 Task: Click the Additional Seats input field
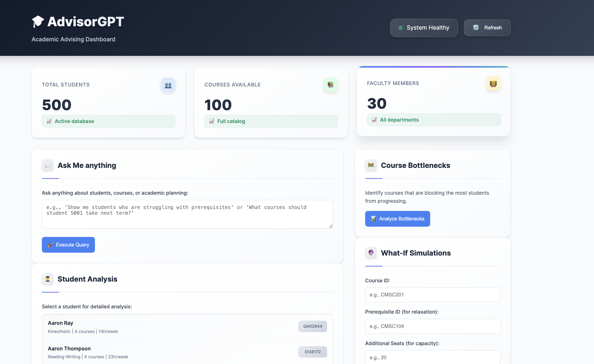pyautogui.click(x=433, y=358)
